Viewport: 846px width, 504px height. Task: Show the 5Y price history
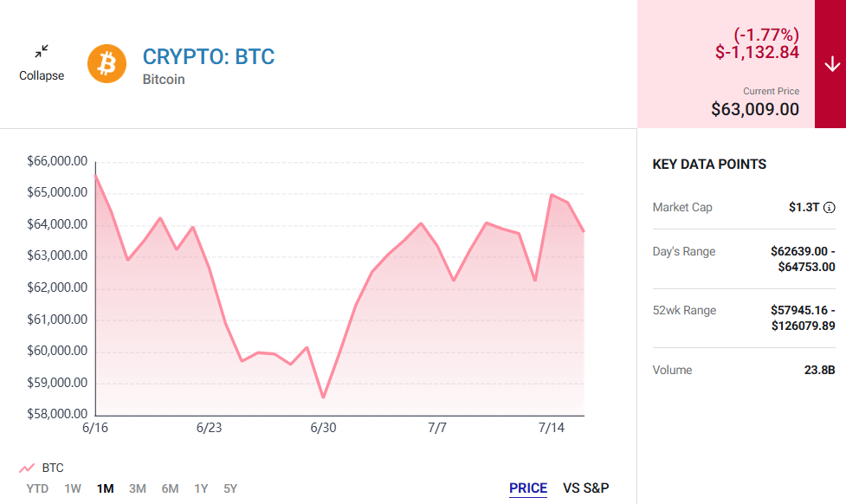(230, 488)
